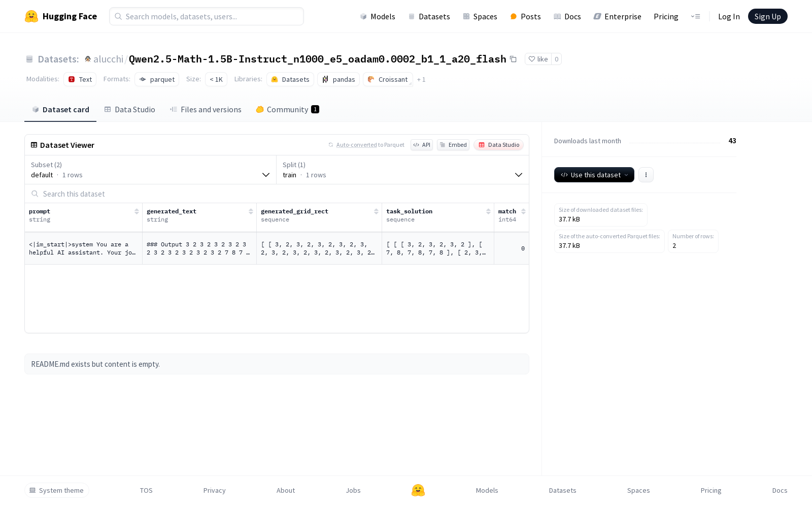This screenshot has height=508, width=812.
Task: Sort the generated_grid_rect column
Action: click(x=376, y=211)
